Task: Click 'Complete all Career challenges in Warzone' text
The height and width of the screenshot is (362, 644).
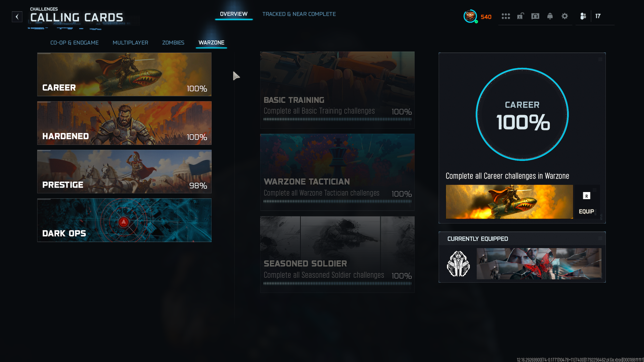Action: point(507,176)
